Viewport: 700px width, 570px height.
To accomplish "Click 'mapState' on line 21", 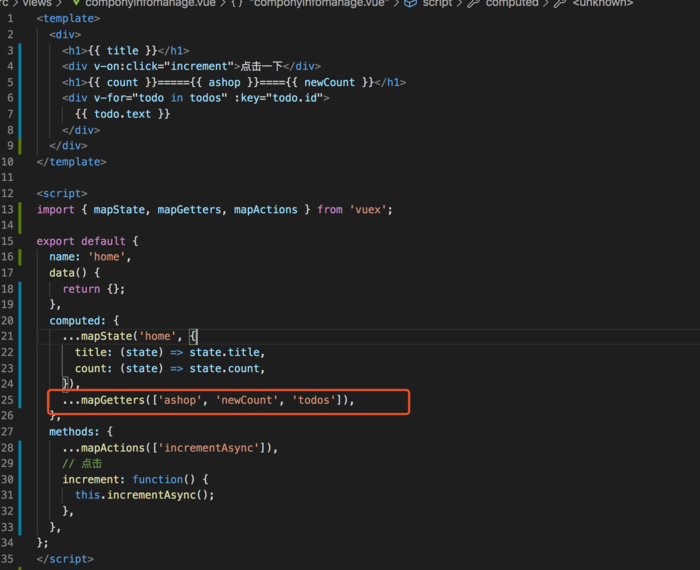I will click(x=106, y=336).
